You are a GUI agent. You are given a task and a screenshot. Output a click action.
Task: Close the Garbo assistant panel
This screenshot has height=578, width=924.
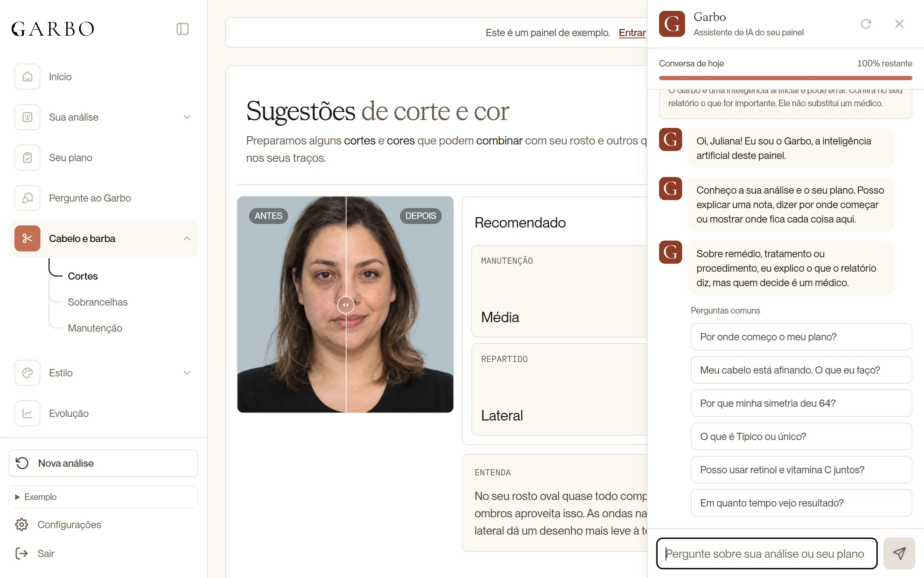899,24
